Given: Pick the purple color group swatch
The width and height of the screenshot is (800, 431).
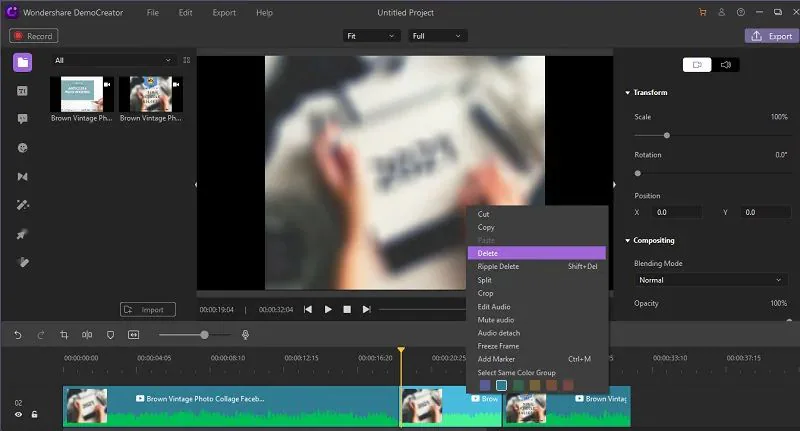Looking at the screenshot, I should pyautogui.click(x=485, y=386).
